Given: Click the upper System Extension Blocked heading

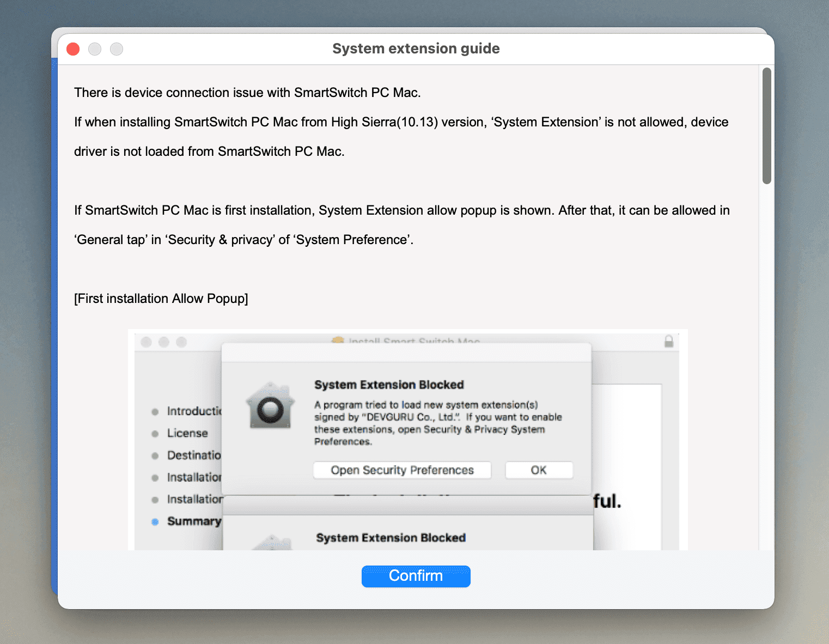Looking at the screenshot, I should click(x=389, y=385).
